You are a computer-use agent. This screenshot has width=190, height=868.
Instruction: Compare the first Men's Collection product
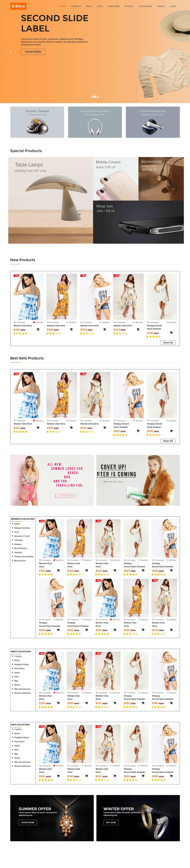tap(45, 692)
